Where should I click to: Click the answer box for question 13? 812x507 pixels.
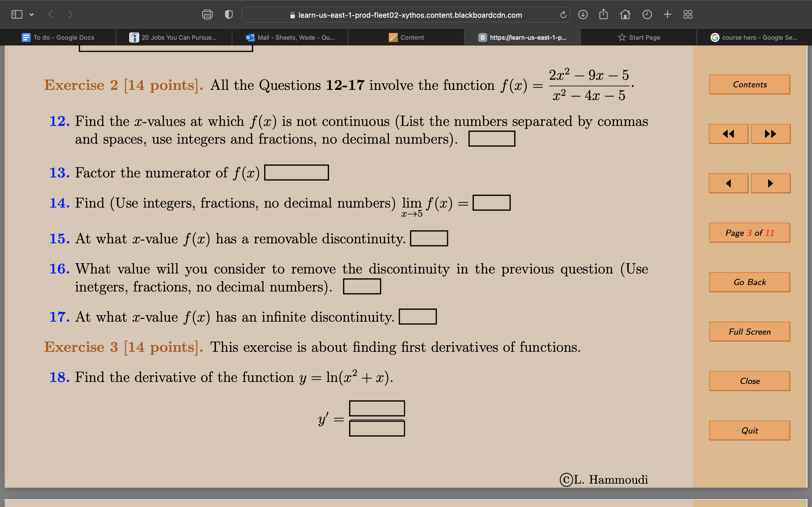[x=297, y=172]
